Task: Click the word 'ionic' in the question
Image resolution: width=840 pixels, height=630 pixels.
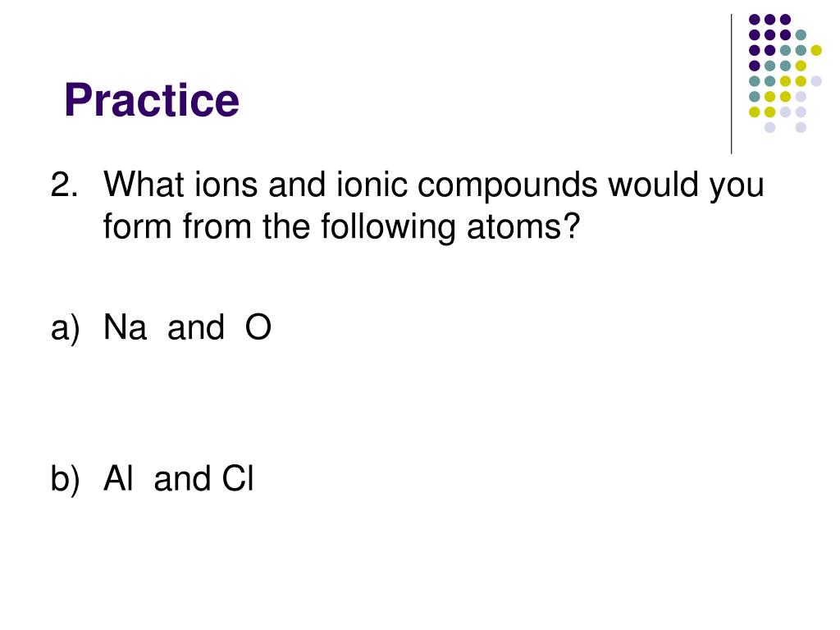Action: [372, 185]
